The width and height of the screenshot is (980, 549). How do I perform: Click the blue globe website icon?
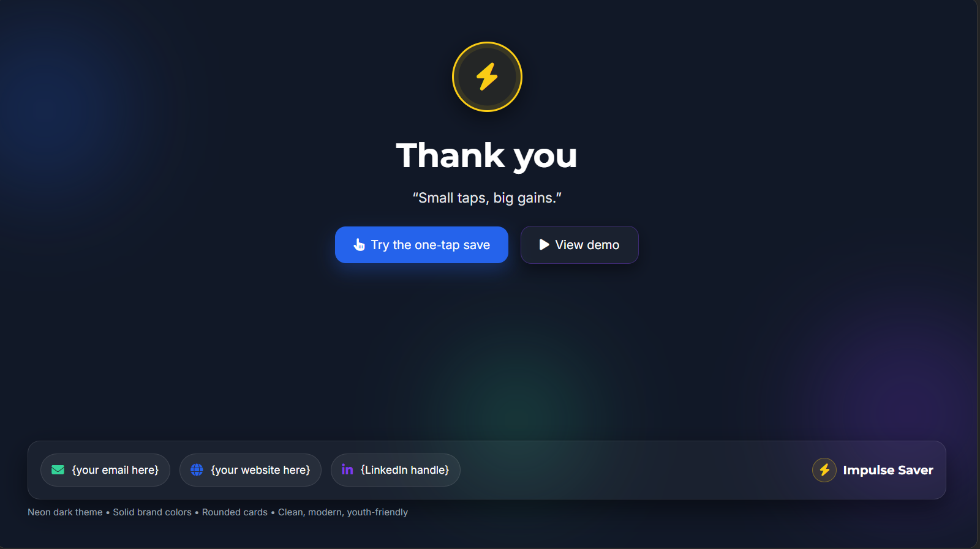197,470
